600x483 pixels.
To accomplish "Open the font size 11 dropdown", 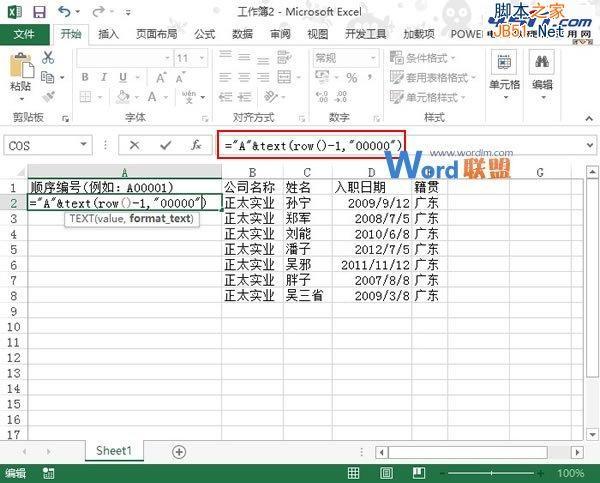I will pos(202,58).
